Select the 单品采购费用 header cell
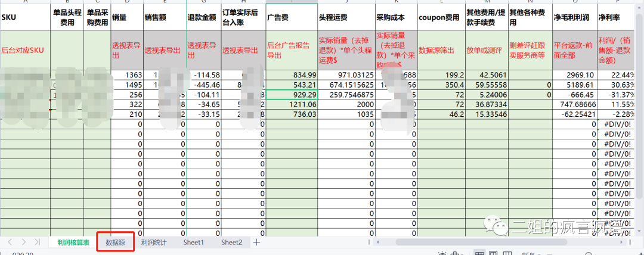 [97, 17]
